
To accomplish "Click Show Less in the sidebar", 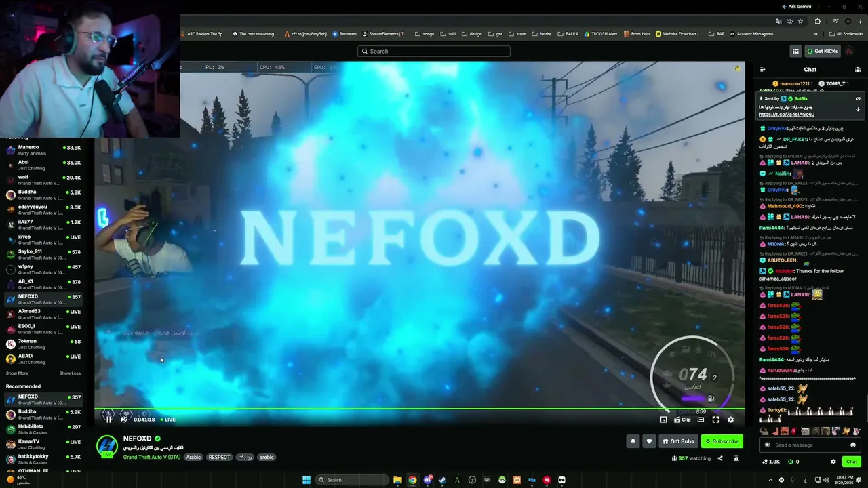I will click(70, 373).
